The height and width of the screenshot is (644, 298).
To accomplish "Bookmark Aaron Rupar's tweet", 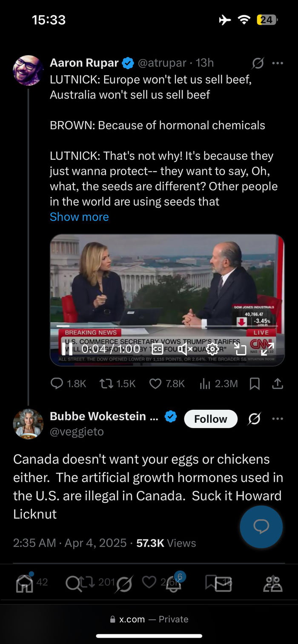I will click(x=255, y=384).
